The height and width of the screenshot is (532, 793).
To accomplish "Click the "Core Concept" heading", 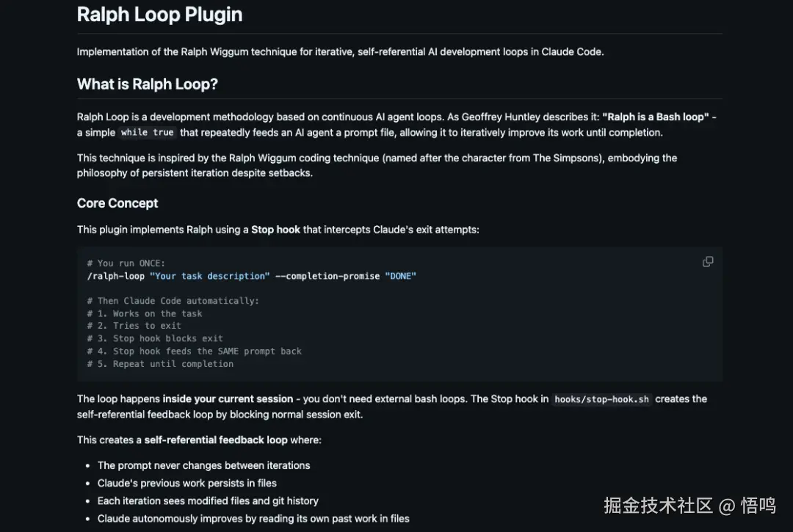I will (117, 203).
